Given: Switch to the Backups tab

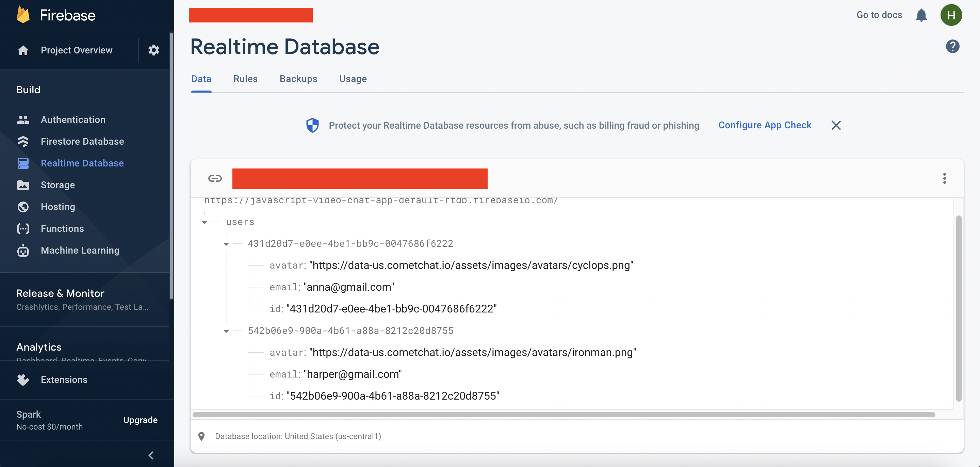Looking at the screenshot, I should click(x=298, y=79).
